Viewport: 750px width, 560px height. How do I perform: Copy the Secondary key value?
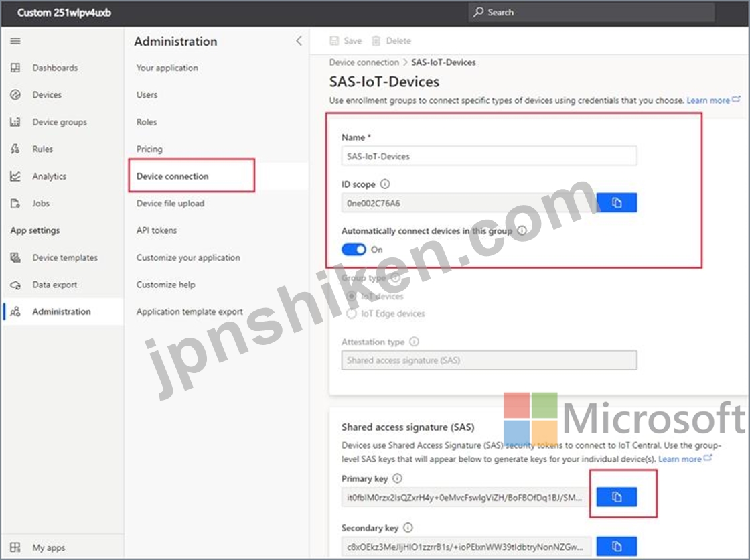[617, 546]
